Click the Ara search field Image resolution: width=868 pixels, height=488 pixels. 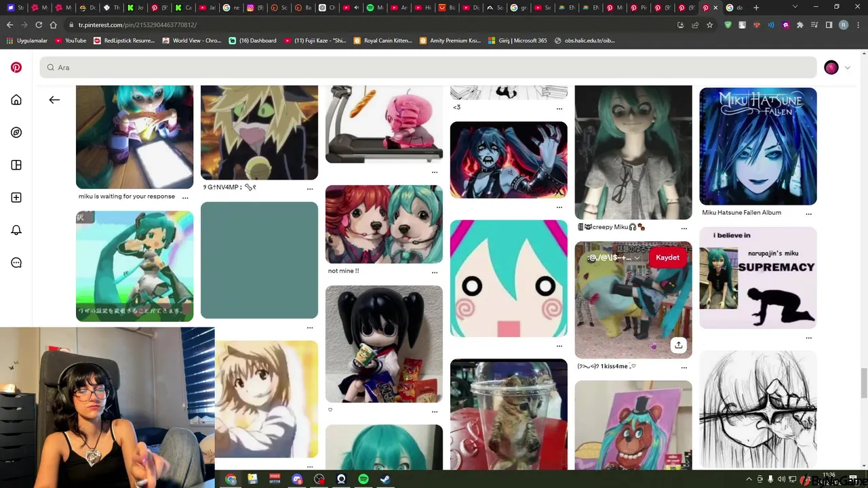(429, 67)
